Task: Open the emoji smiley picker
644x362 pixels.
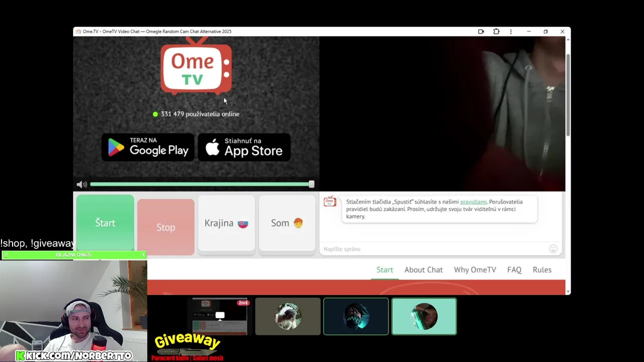Action: (553, 249)
